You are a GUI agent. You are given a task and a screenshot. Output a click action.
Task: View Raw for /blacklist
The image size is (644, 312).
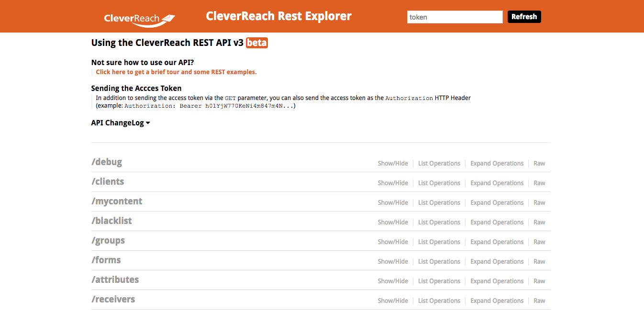pyautogui.click(x=539, y=222)
